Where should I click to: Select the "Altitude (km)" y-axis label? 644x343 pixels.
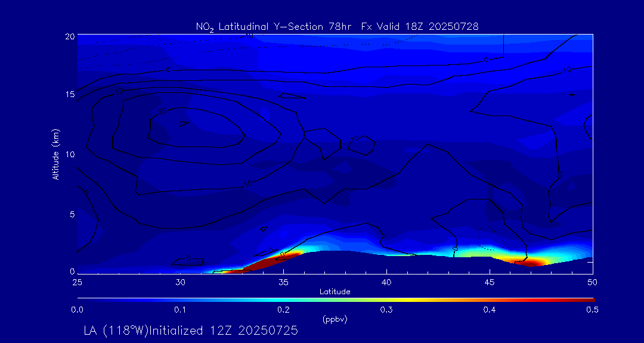[55, 154]
